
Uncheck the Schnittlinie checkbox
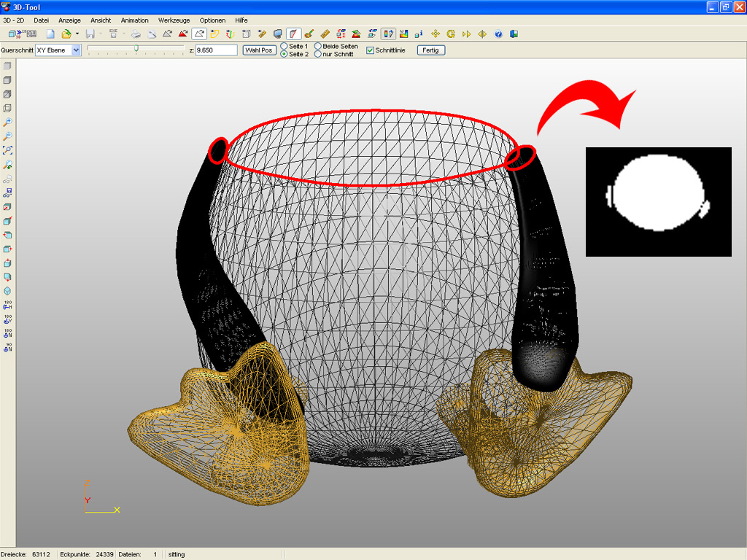tap(370, 50)
